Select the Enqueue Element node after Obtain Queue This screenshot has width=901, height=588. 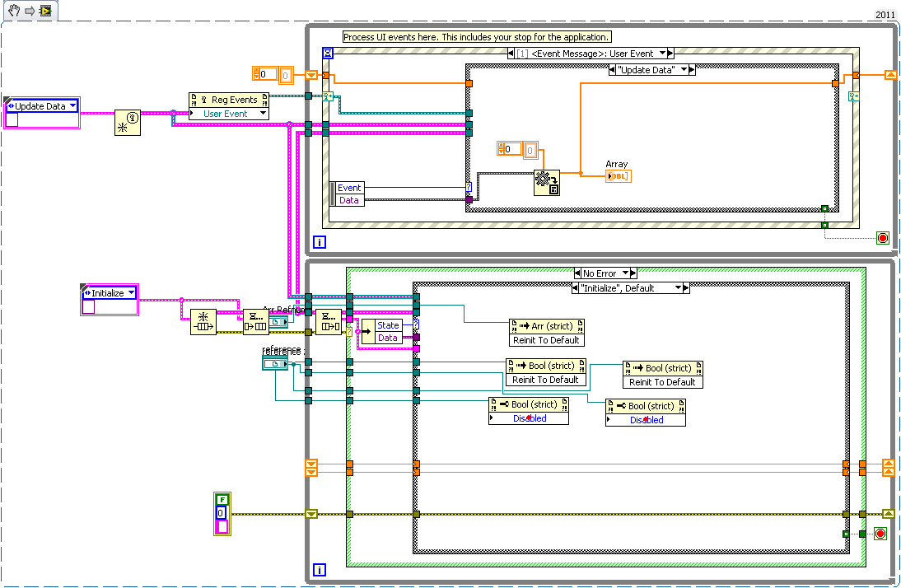click(x=255, y=322)
